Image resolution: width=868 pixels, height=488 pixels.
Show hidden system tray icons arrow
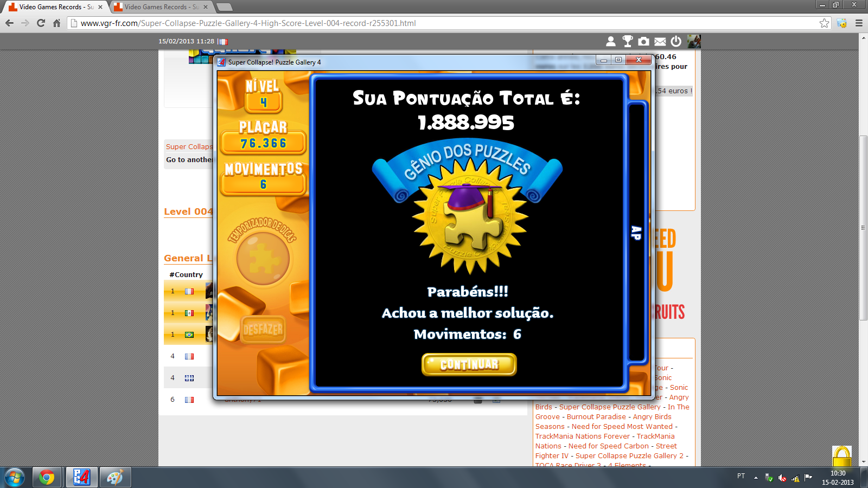756,478
